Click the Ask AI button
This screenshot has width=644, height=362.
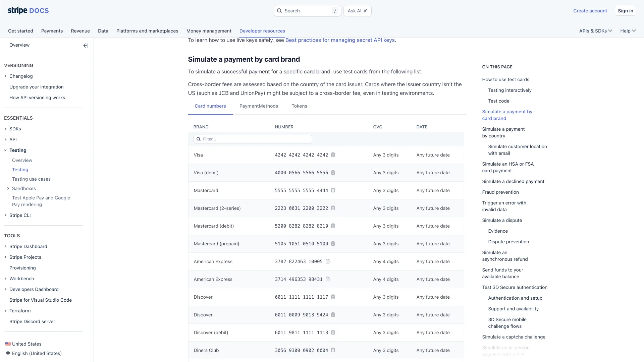[357, 11]
